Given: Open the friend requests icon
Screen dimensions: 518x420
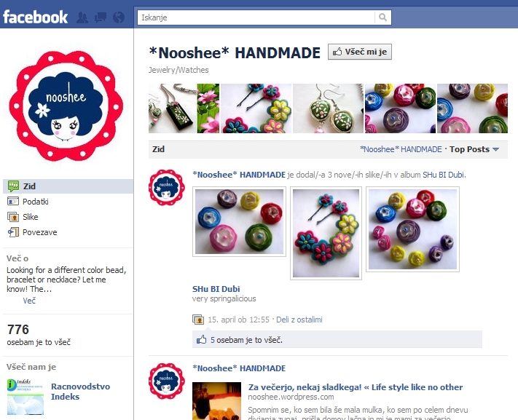Looking at the screenshot, I should (x=82, y=17).
